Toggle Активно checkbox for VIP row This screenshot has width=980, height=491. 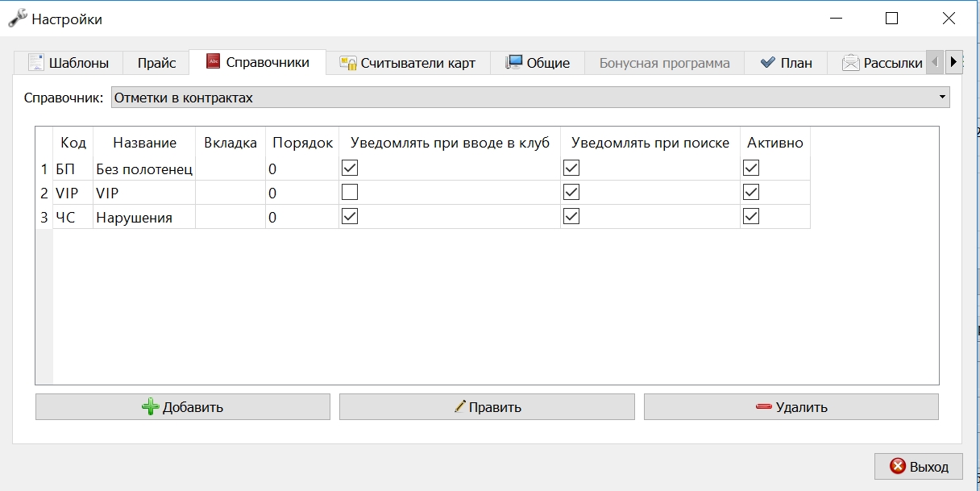click(751, 193)
